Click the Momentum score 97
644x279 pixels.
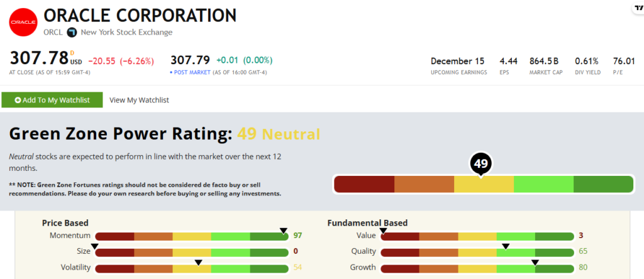297,236
